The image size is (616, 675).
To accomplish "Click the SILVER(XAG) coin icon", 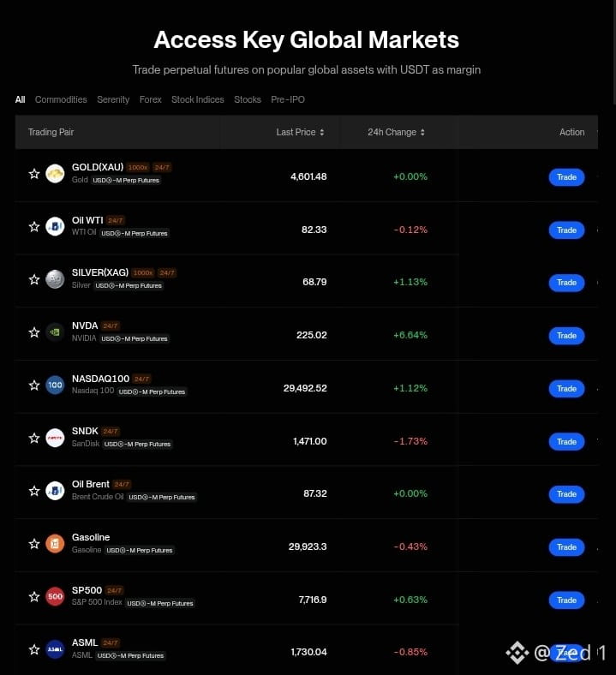I will point(55,279).
